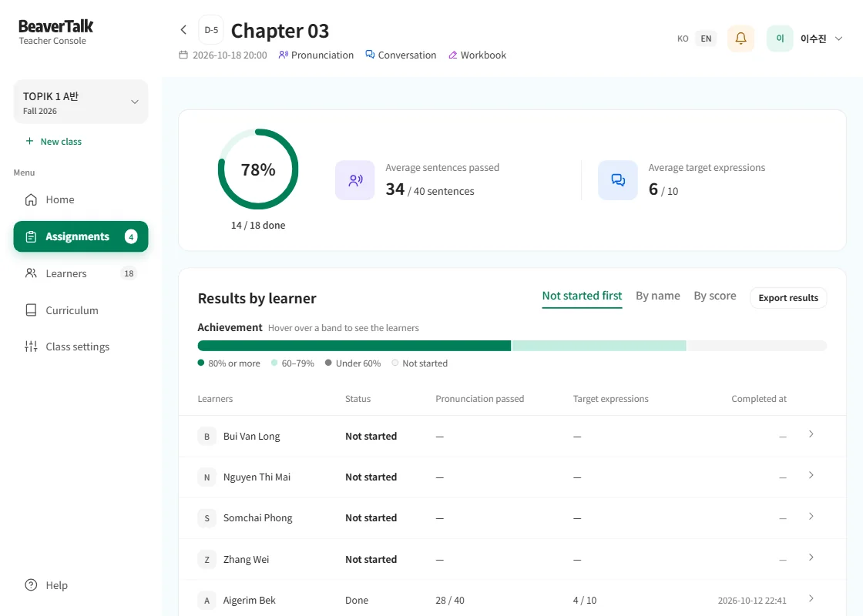Click the Learners count badge 18
The height and width of the screenshot is (616, 863).
129,273
